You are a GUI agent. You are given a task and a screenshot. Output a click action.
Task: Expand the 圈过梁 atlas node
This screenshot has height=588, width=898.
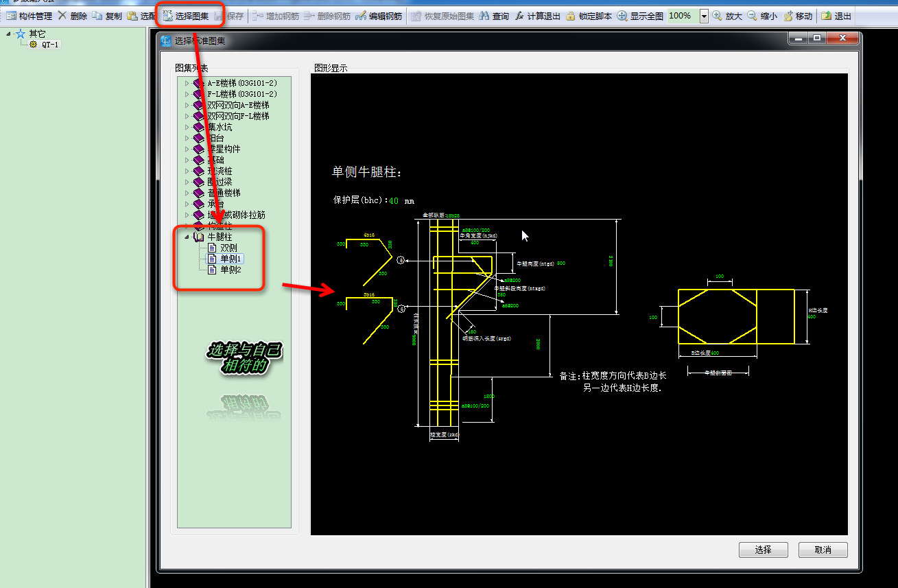[186, 182]
